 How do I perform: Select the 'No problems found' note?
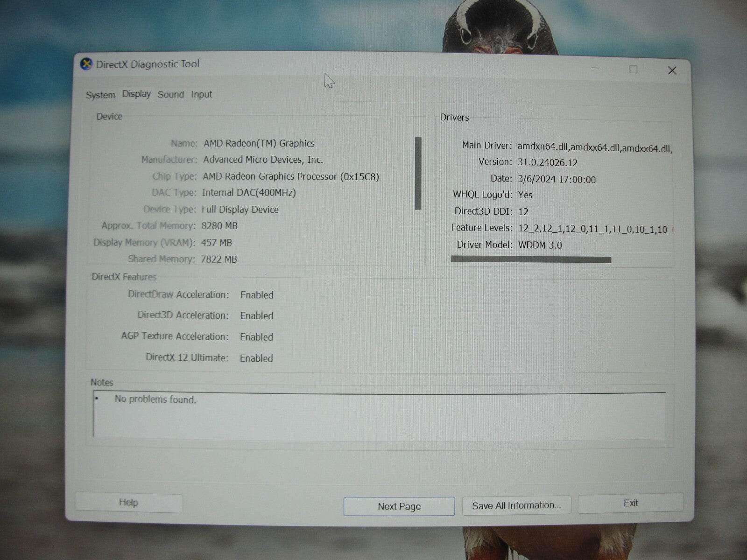156,399
